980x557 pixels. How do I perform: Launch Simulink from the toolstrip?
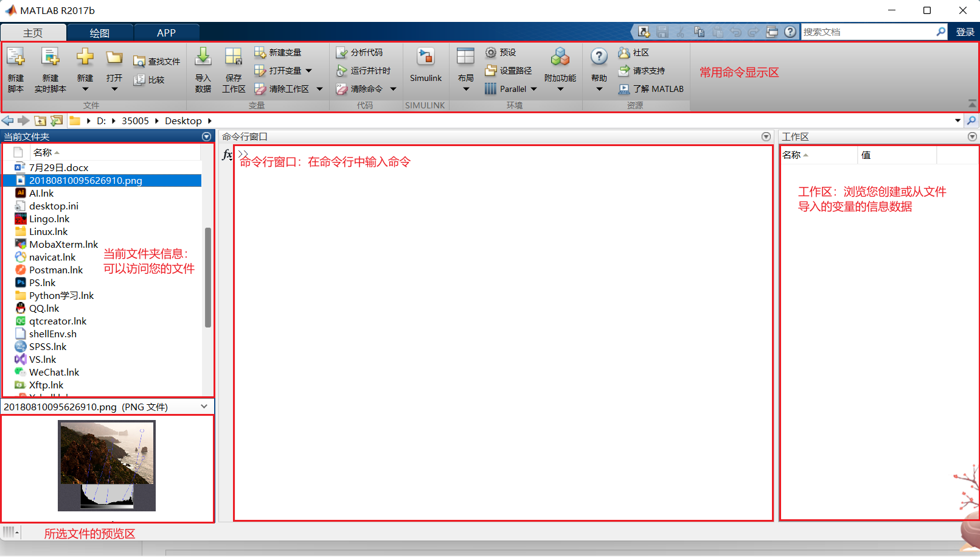426,65
